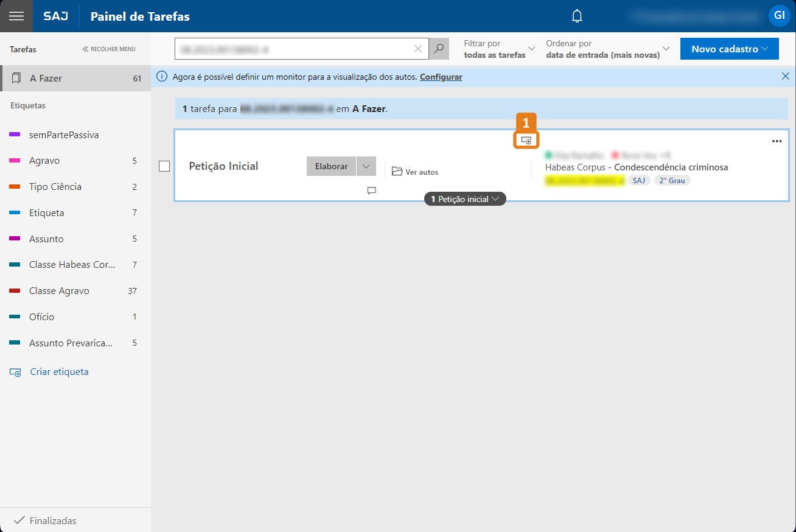Select A Fazer task list
Screen dimensions: 796x532
[x=75, y=79]
